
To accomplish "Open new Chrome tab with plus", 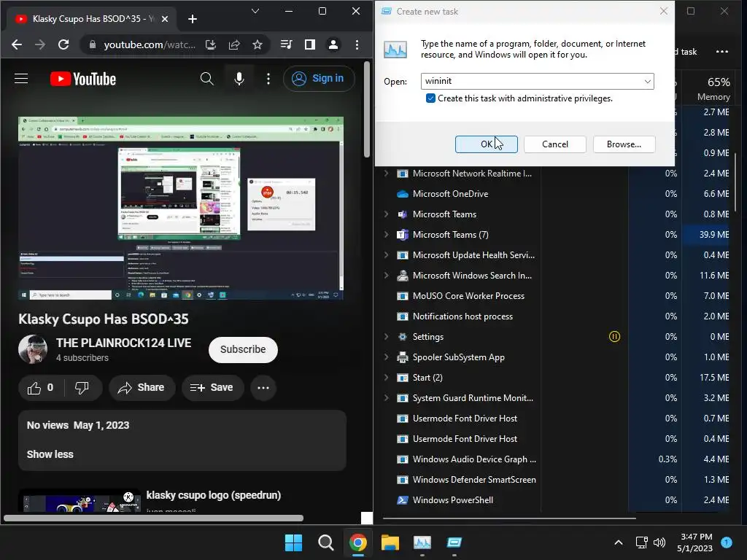I will tap(193, 19).
